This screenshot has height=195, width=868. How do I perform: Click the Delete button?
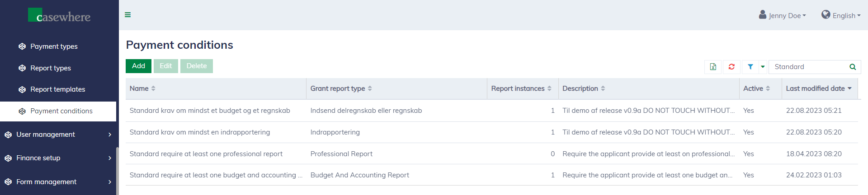click(x=197, y=66)
